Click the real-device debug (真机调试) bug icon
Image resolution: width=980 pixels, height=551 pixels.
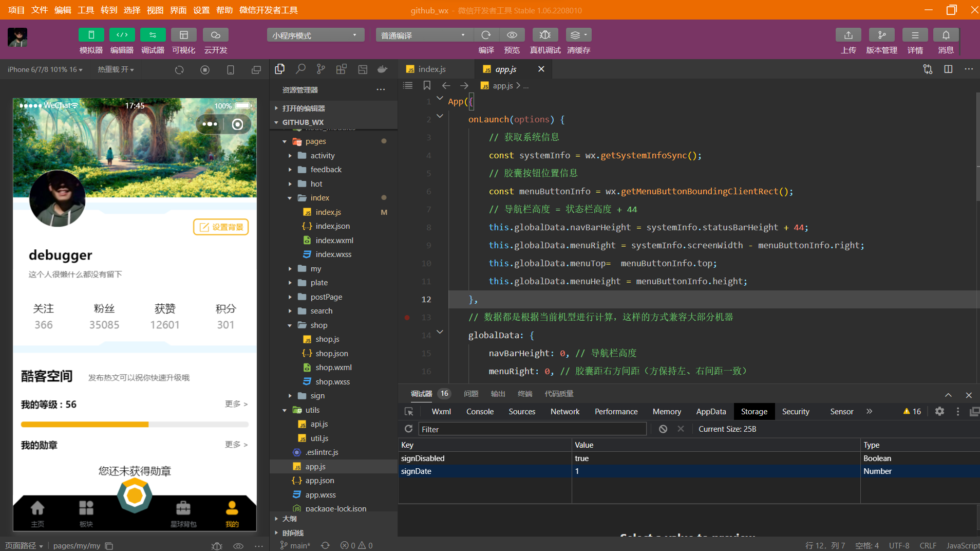[x=545, y=35]
